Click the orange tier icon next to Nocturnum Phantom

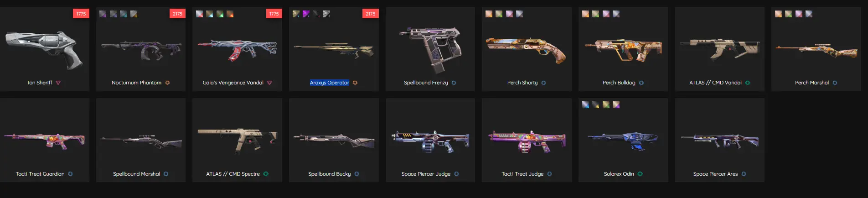167,83
